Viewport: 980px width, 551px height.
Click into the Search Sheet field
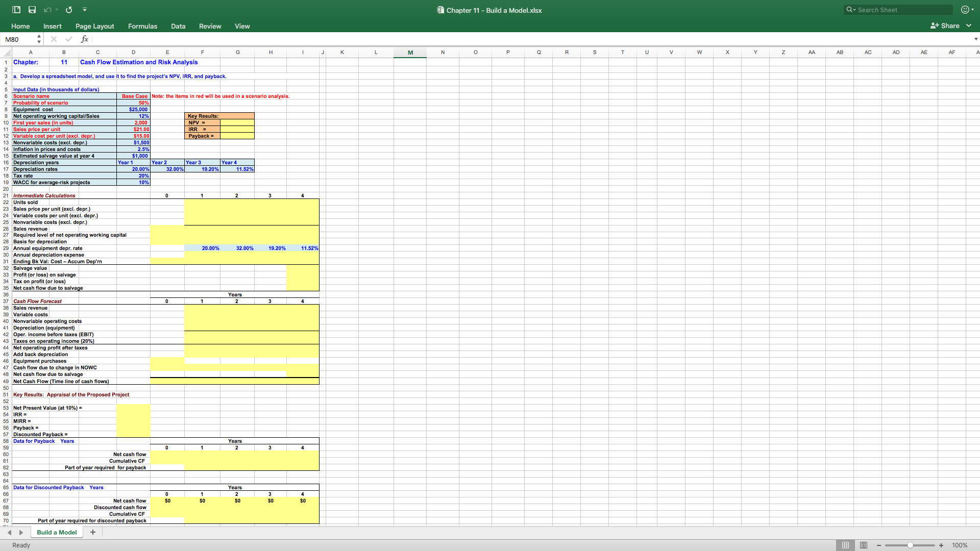(903, 10)
